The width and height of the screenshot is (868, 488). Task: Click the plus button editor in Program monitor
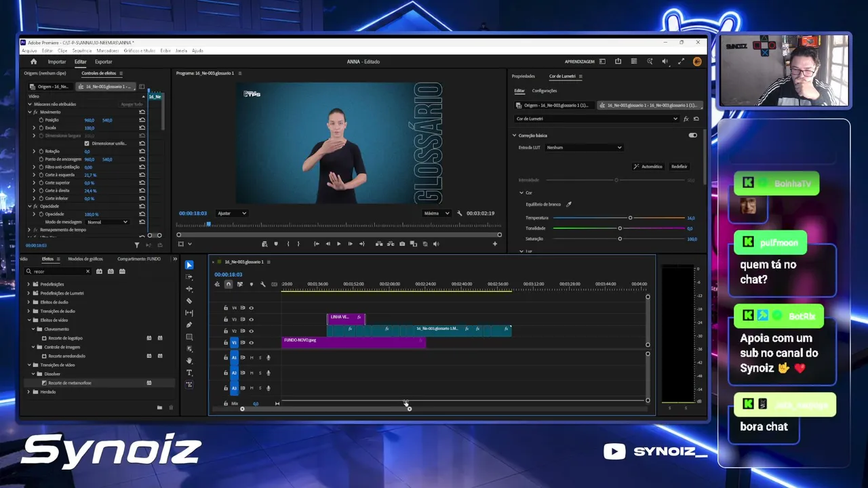click(494, 244)
